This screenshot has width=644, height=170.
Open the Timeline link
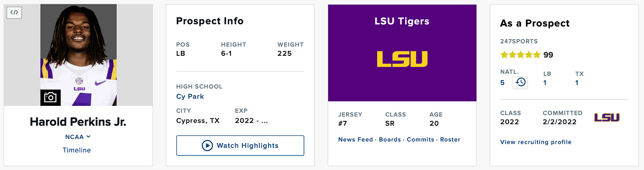pos(77,150)
